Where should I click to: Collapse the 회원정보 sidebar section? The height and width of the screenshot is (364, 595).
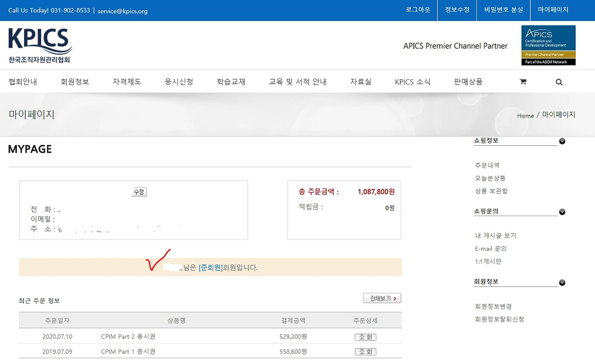[562, 282]
